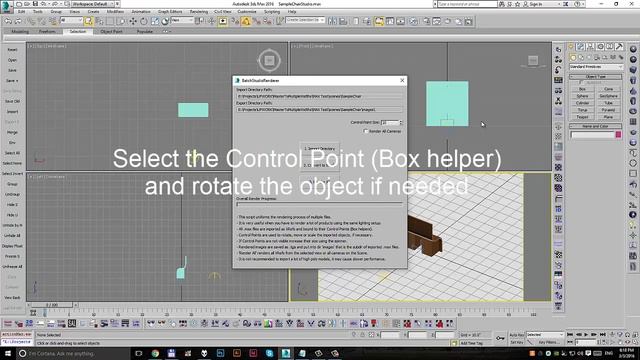Open the Rendered Frame Window

pos(437,21)
